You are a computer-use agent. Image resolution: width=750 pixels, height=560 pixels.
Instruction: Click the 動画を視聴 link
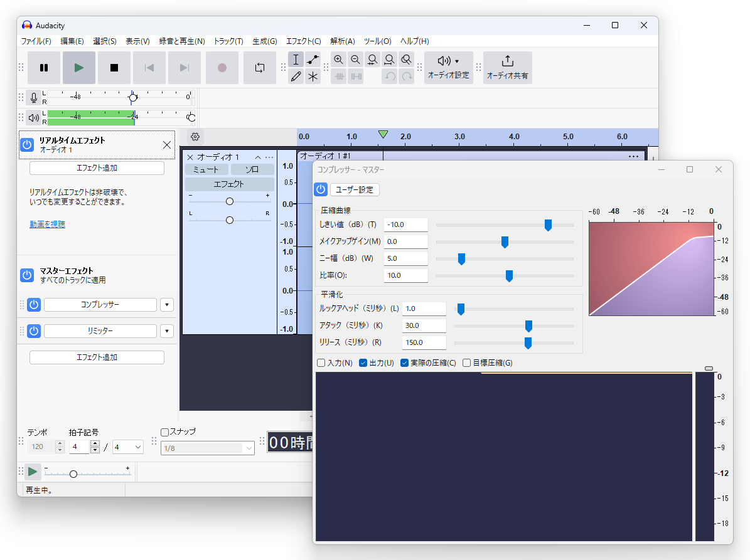pos(47,224)
